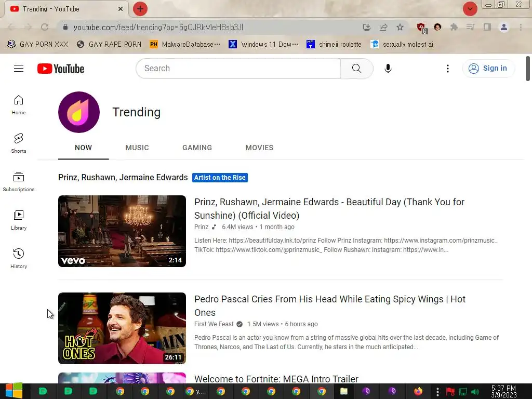Click the face avatar extension icon
Image resolution: width=532 pixels, height=399 pixels.
437,27
